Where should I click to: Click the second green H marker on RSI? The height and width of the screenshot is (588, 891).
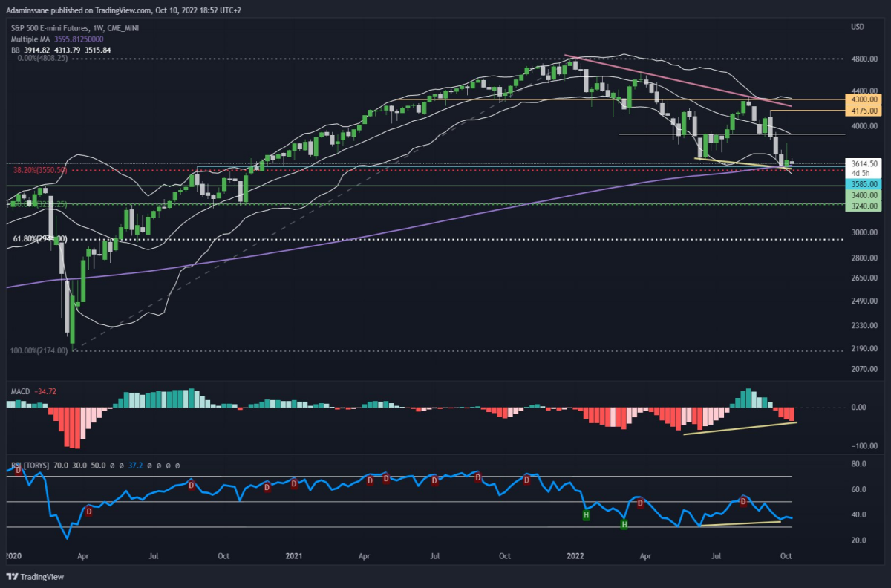[x=624, y=524]
